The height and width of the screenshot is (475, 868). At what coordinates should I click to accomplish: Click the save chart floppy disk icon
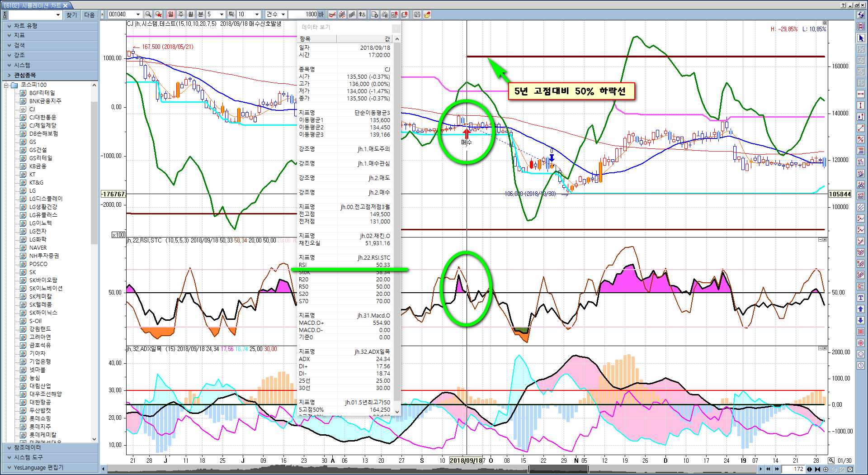pos(417,14)
